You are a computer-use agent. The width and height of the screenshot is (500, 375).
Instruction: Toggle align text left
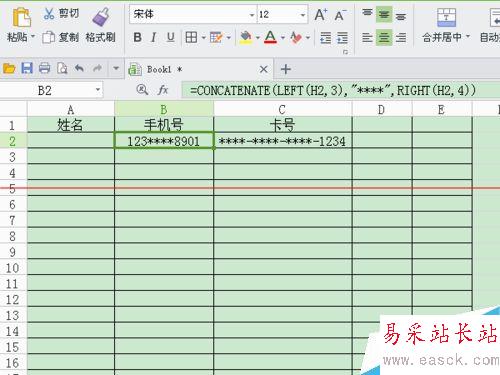pyautogui.click(x=367, y=37)
